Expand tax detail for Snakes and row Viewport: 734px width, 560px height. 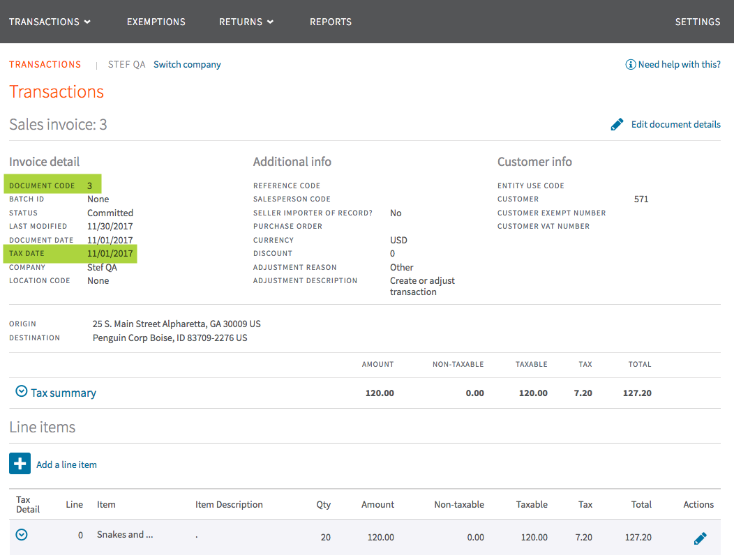(x=22, y=534)
